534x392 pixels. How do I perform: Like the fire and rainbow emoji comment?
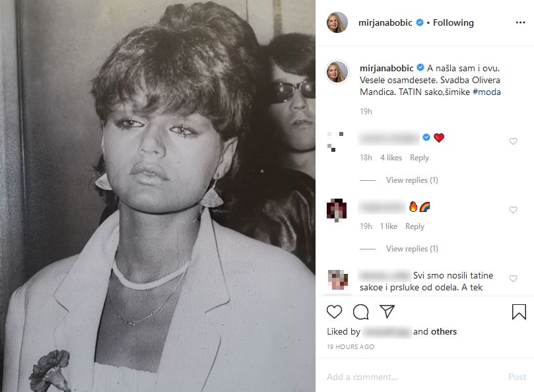(x=513, y=210)
